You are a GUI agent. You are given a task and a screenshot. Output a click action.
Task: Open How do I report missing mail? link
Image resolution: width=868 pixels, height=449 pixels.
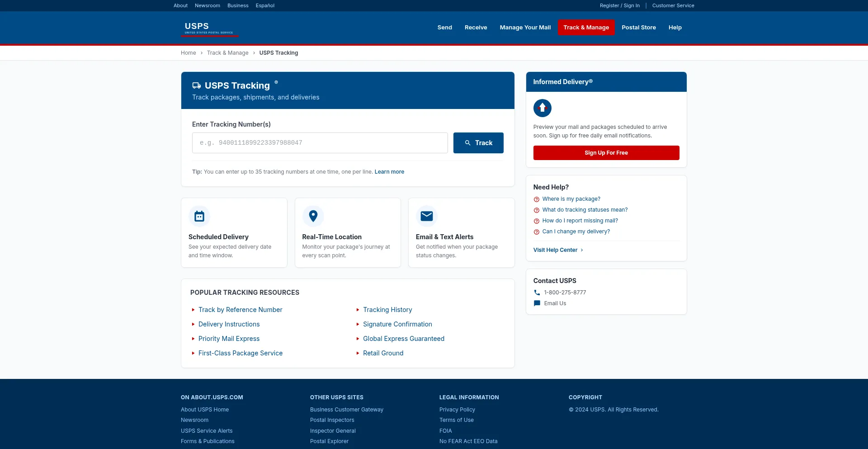coord(580,221)
